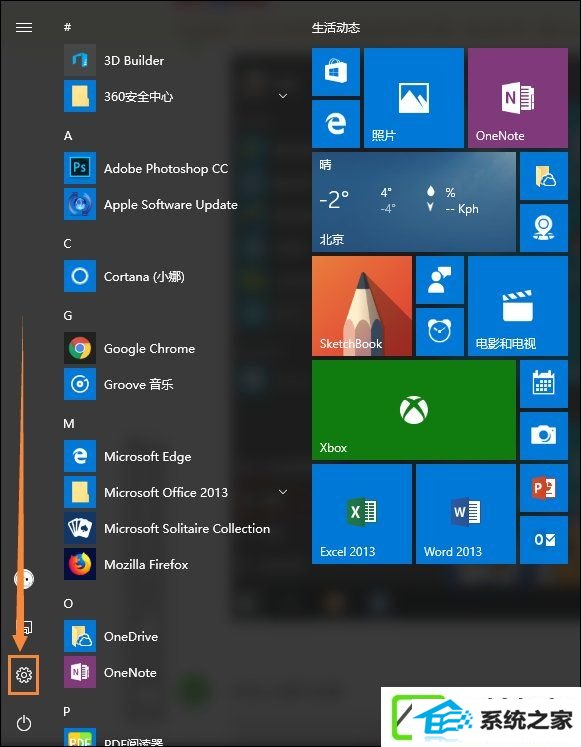Open the Store tile

[336, 72]
